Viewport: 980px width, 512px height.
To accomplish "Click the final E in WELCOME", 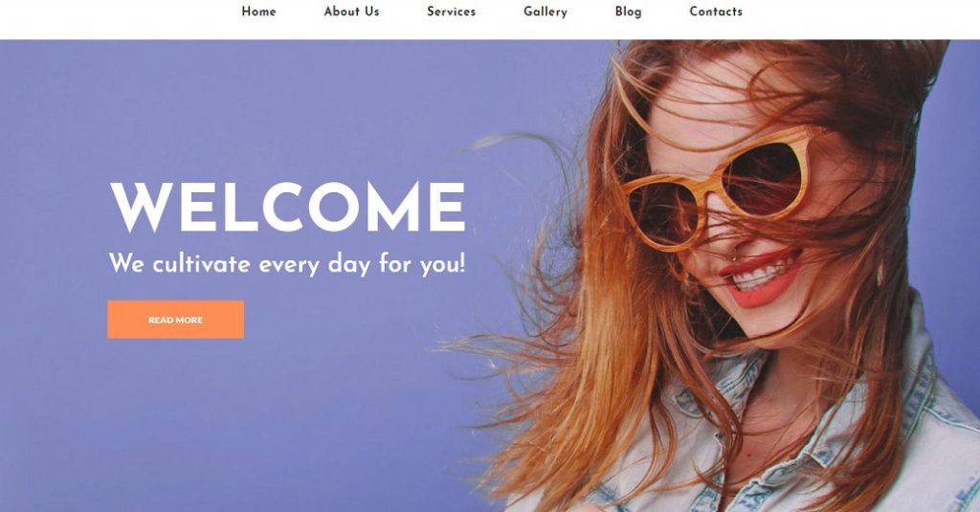I will pyautogui.click(x=449, y=207).
